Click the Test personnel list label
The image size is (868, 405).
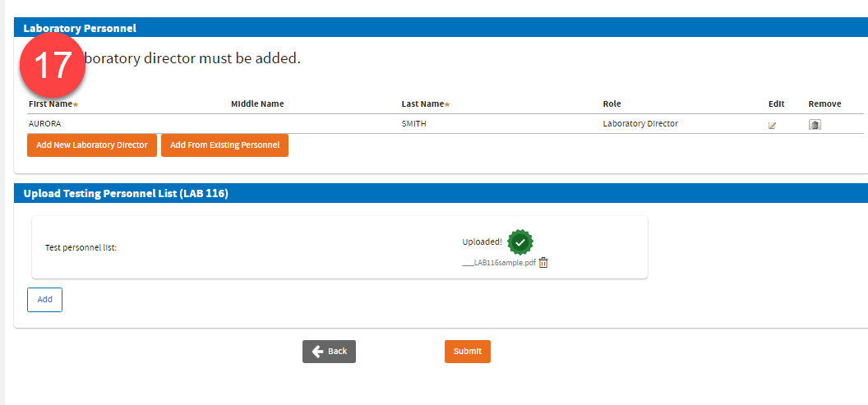81,248
